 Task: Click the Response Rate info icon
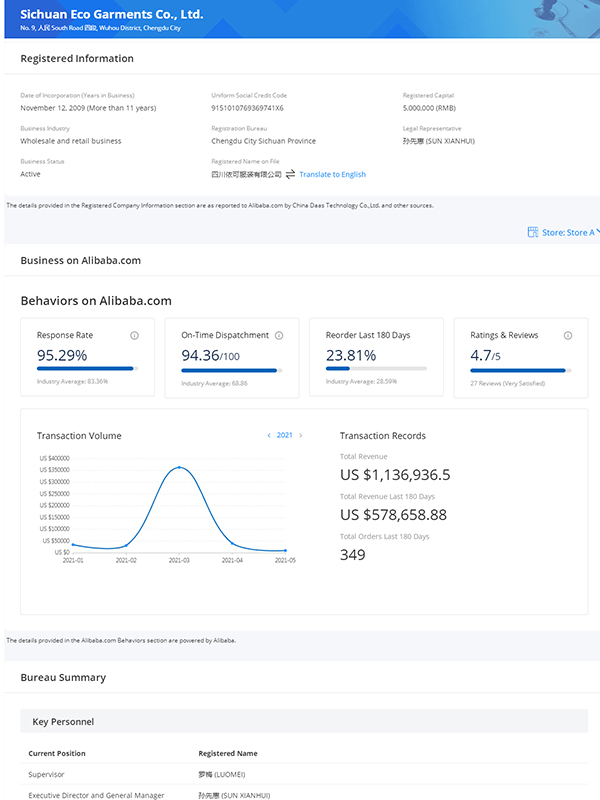pyautogui.click(x=134, y=335)
